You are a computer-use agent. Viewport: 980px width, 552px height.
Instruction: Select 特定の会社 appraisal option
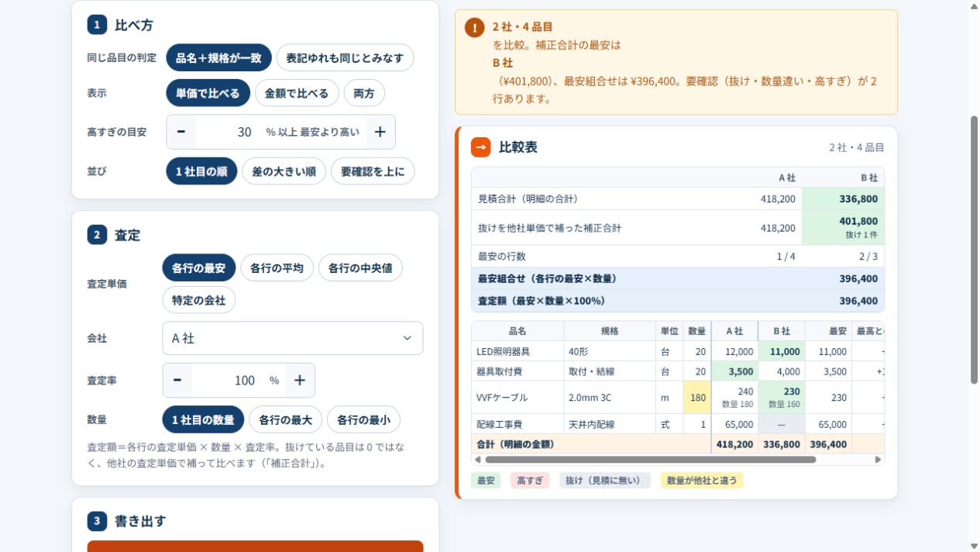[198, 300]
